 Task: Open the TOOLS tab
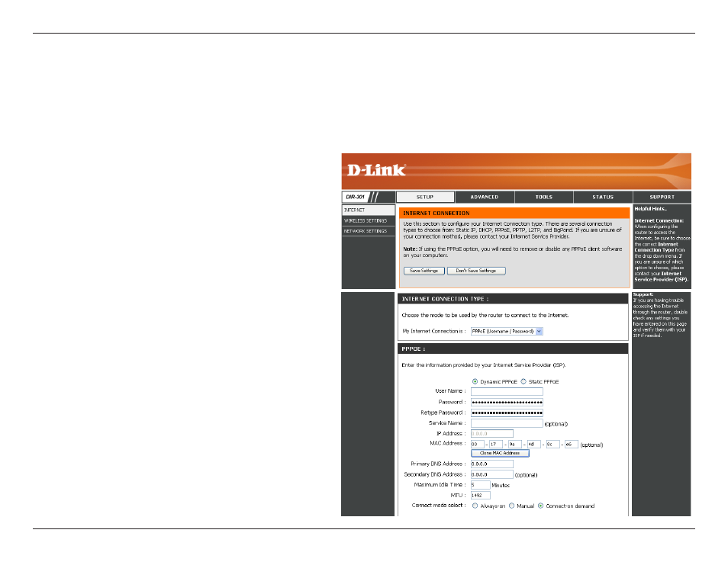543,198
